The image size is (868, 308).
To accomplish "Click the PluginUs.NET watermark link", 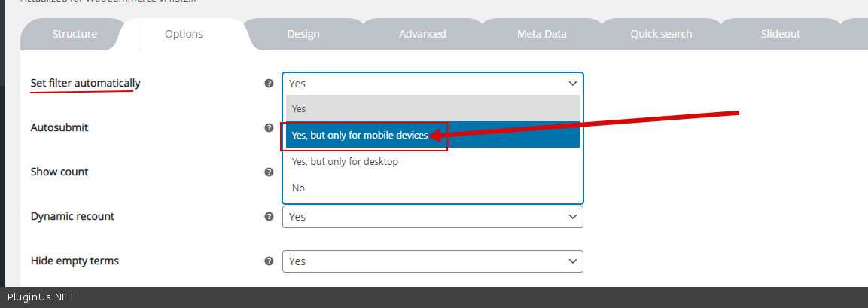I will coord(41,297).
